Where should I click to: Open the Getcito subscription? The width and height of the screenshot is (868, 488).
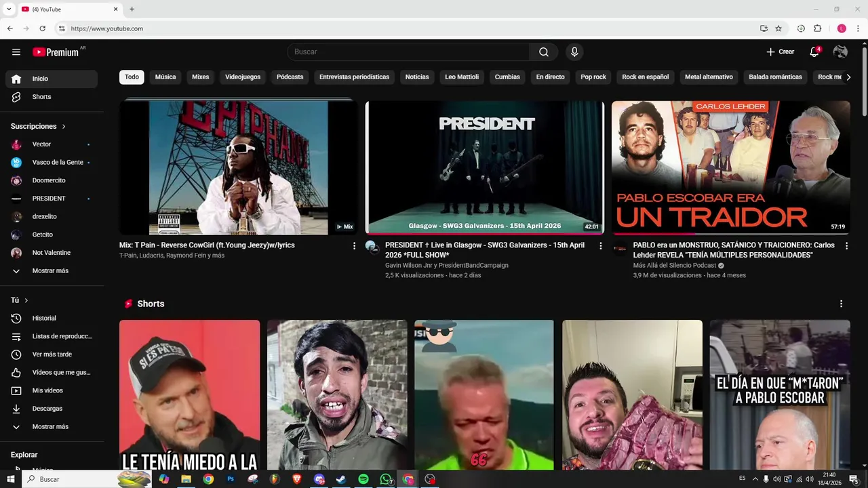point(52,235)
